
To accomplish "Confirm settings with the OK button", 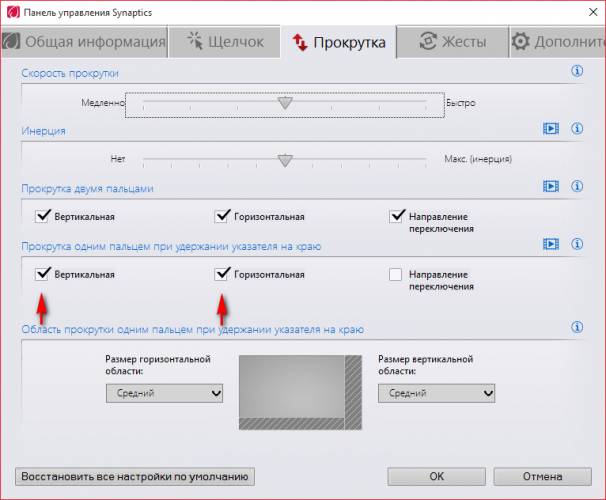I will point(437,477).
